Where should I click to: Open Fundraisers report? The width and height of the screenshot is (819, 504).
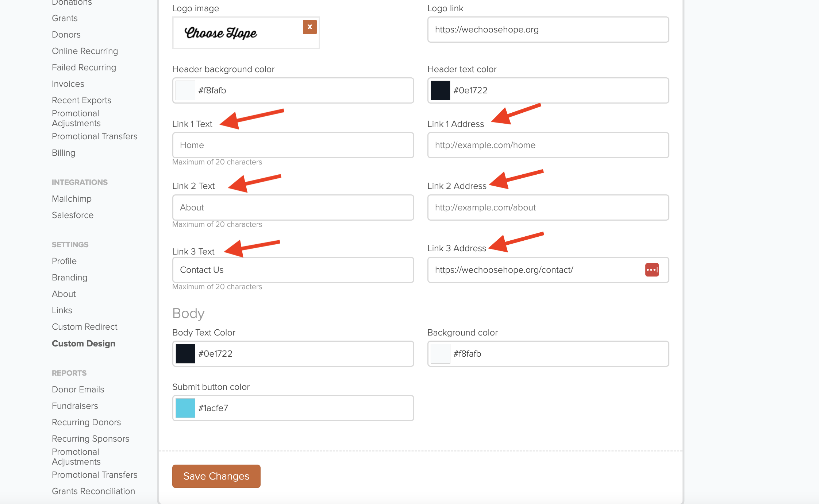[x=75, y=406]
